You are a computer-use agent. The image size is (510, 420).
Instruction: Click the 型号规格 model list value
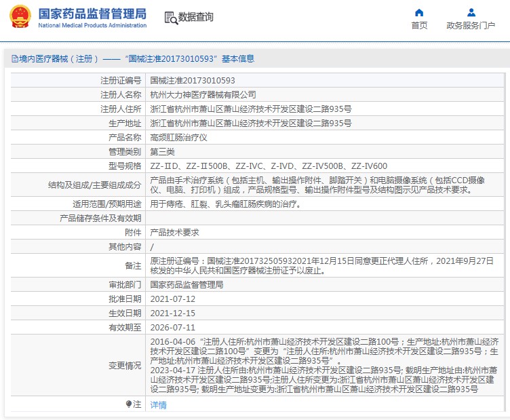click(268, 166)
